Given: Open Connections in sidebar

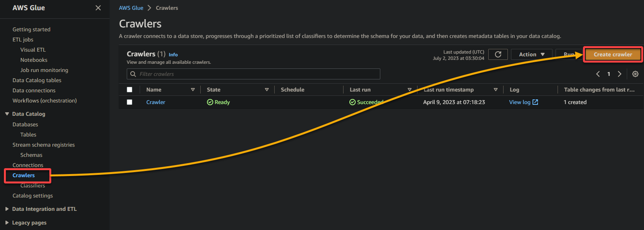Looking at the screenshot, I should tap(28, 165).
